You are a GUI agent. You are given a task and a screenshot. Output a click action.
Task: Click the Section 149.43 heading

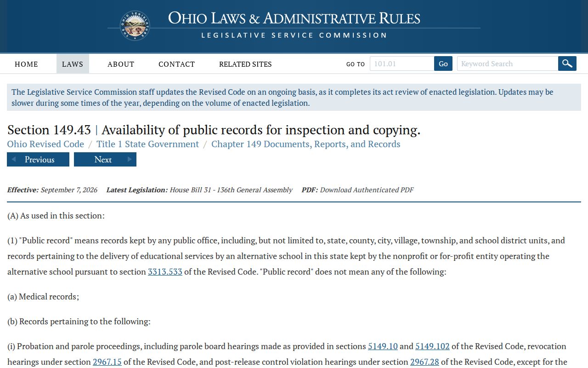pos(214,130)
